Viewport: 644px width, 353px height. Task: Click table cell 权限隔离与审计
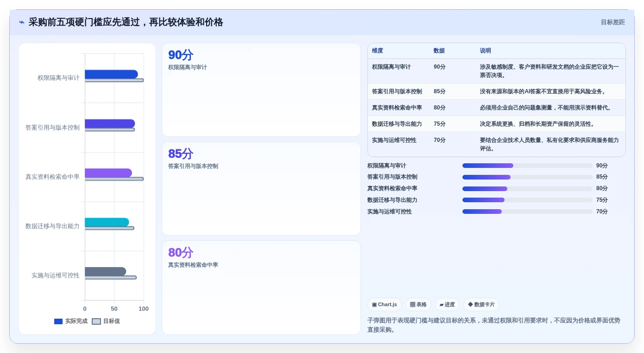tap(391, 67)
